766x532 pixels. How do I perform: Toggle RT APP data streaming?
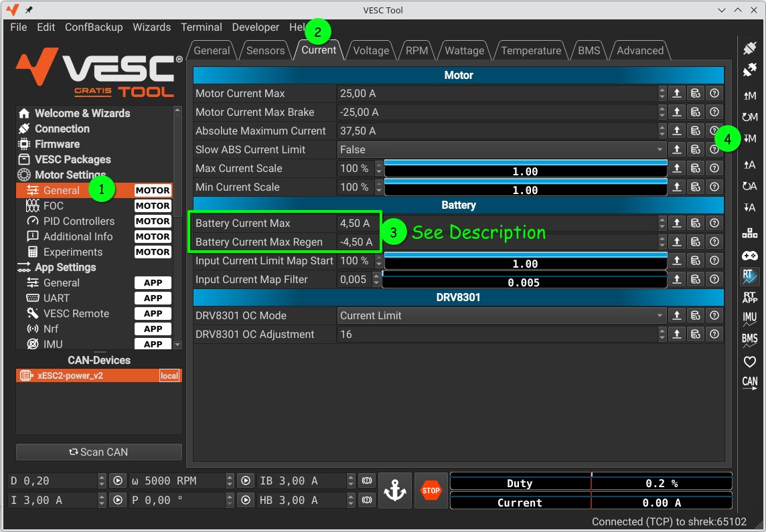749,298
